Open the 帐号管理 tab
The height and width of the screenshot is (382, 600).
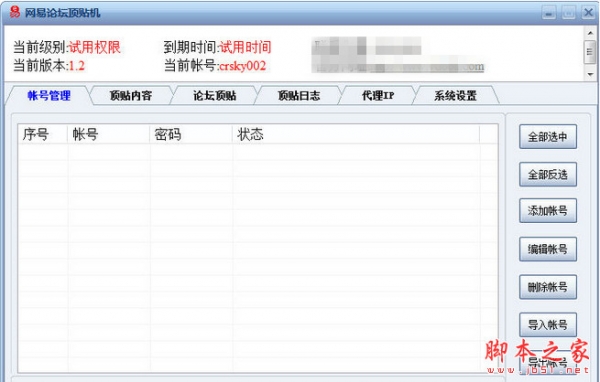(x=49, y=96)
